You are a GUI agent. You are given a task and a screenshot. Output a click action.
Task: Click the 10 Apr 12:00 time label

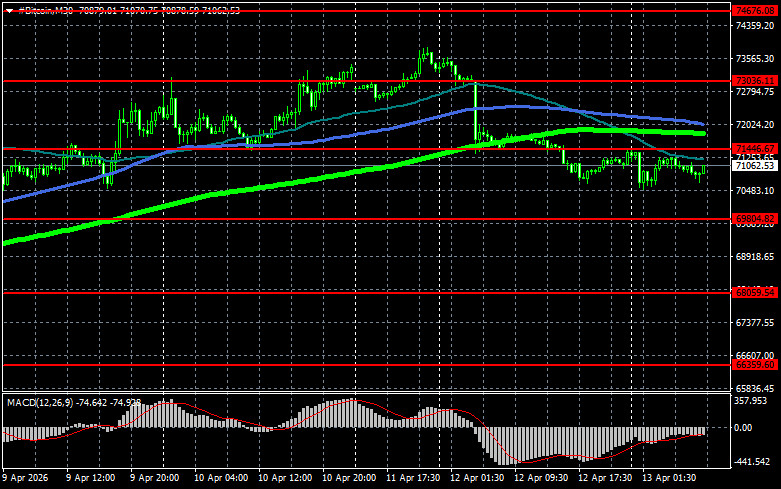[285, 478]
